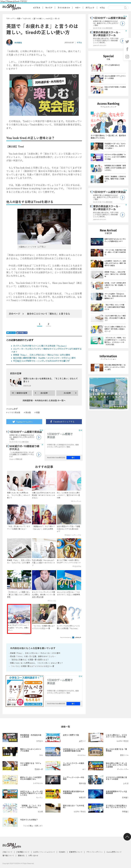Image resolution: width=131 pixels, height=868 pixels.
Task: Click author avatar of 木内裕也
Action: click(x=9, y=42)
